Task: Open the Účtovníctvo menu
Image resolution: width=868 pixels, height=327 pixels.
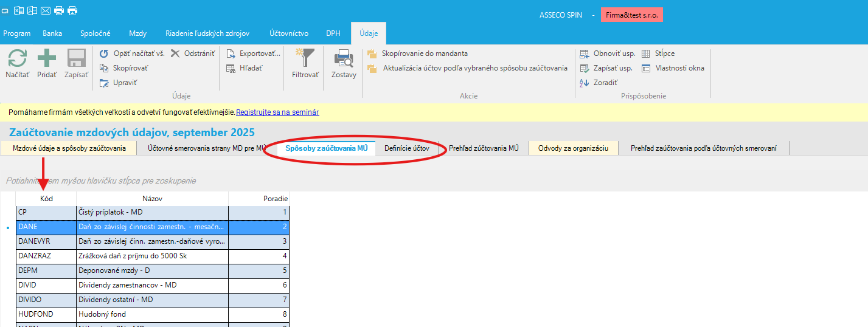Action: [289, 33]
